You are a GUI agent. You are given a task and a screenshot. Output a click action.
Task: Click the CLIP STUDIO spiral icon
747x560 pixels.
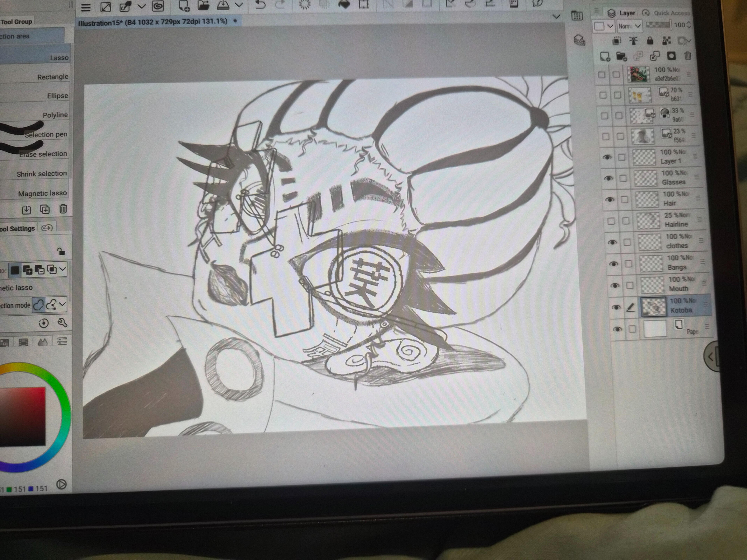pyautogui.click(x=158, y=6)
